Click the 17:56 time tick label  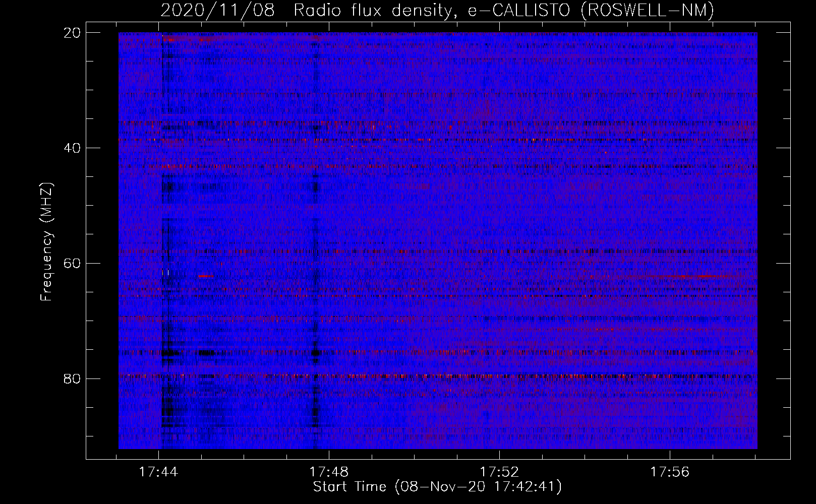point(670,472)
